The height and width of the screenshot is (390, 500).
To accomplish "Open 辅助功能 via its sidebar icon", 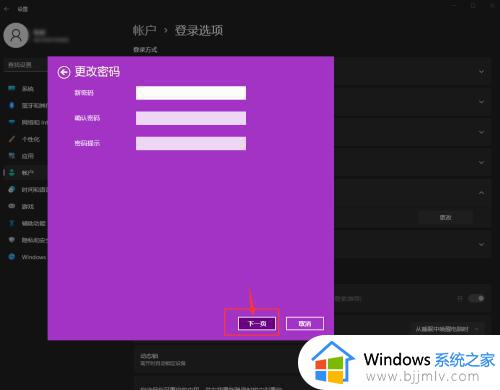I will pyautogui.click(x=12, y=223).
